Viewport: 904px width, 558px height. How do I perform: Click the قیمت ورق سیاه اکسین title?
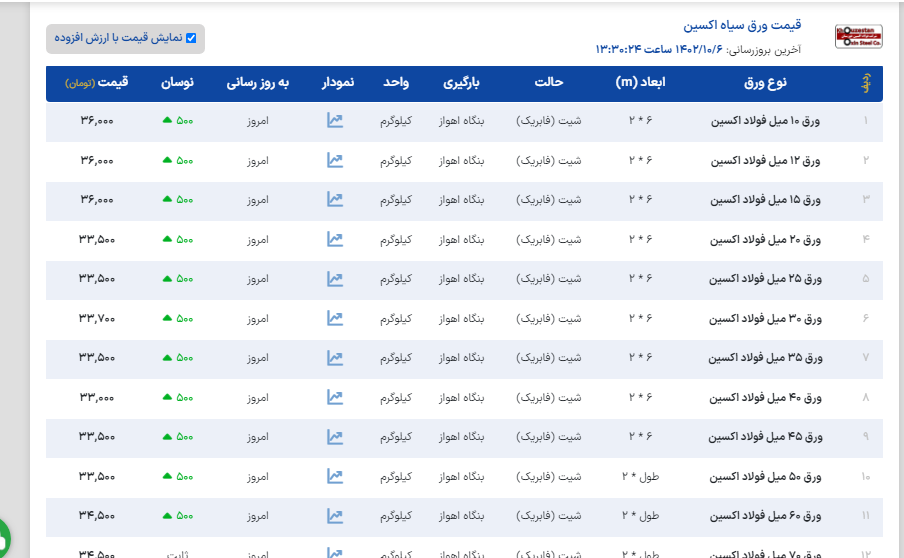742,26
